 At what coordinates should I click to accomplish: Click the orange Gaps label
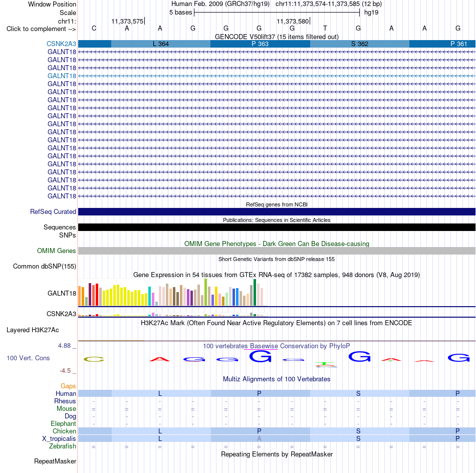coord(68,386)
